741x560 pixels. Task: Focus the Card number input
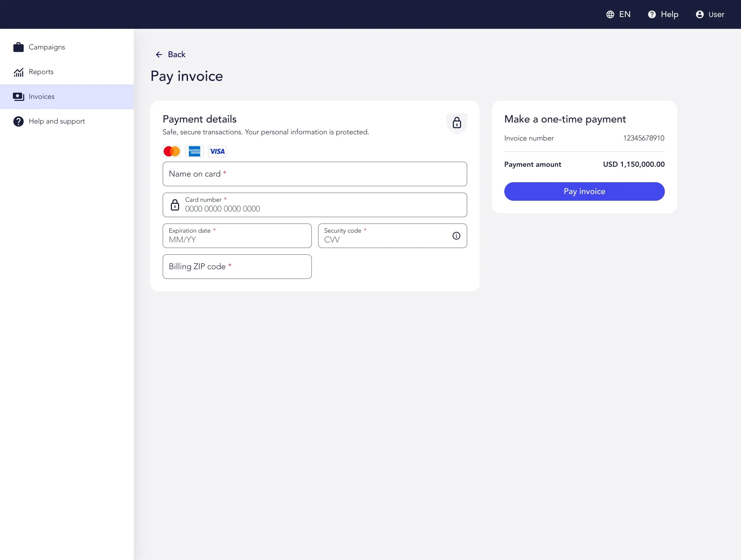(315, 205)
